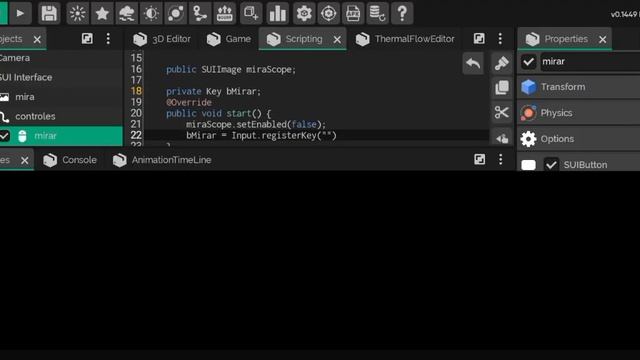The height and width of the screenshot is (360, 640).
Task: Pop out the Objects panel window
Action: point(87,39)
